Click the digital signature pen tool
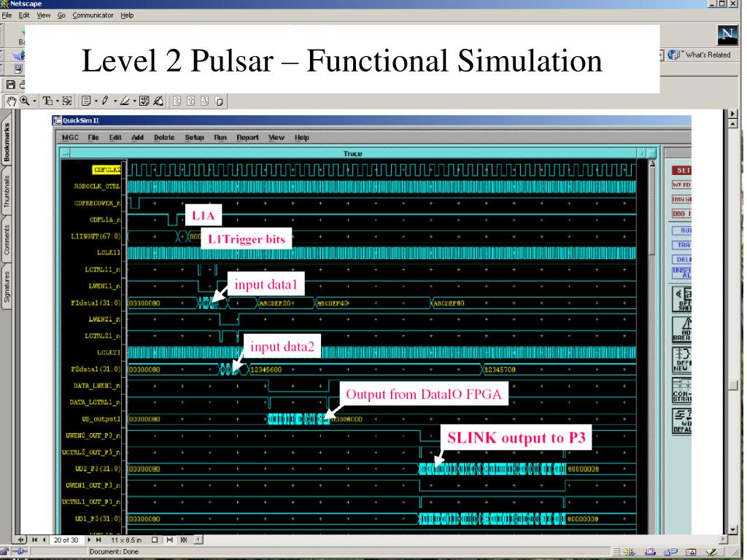 [158, 101]
